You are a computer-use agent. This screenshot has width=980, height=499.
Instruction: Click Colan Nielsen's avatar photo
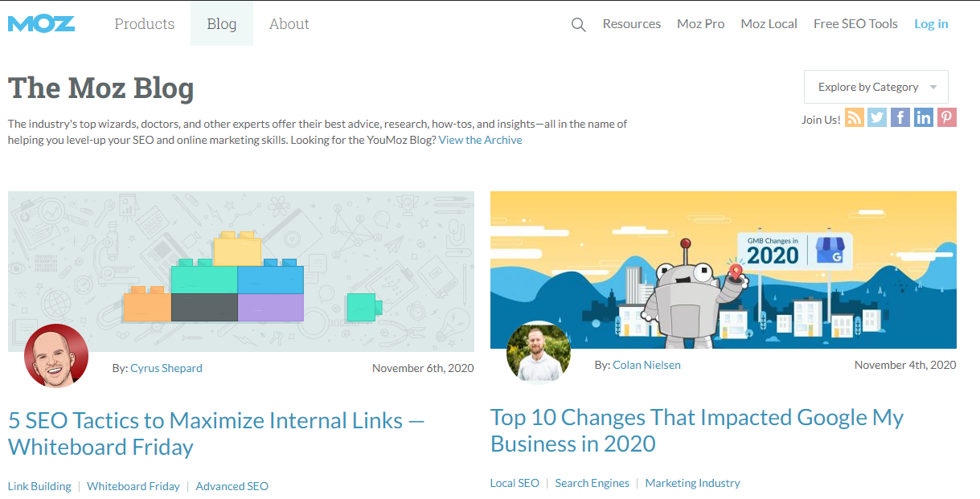coord(539,354)
